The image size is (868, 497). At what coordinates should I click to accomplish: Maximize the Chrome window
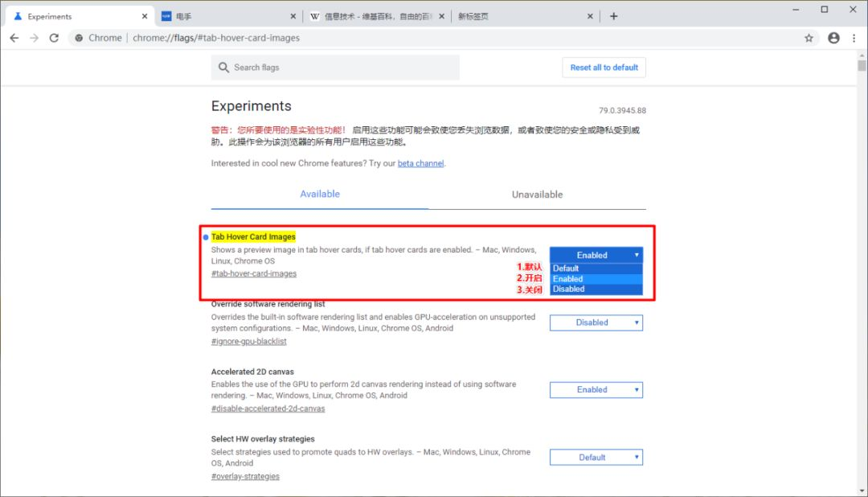tap(825, 10)
